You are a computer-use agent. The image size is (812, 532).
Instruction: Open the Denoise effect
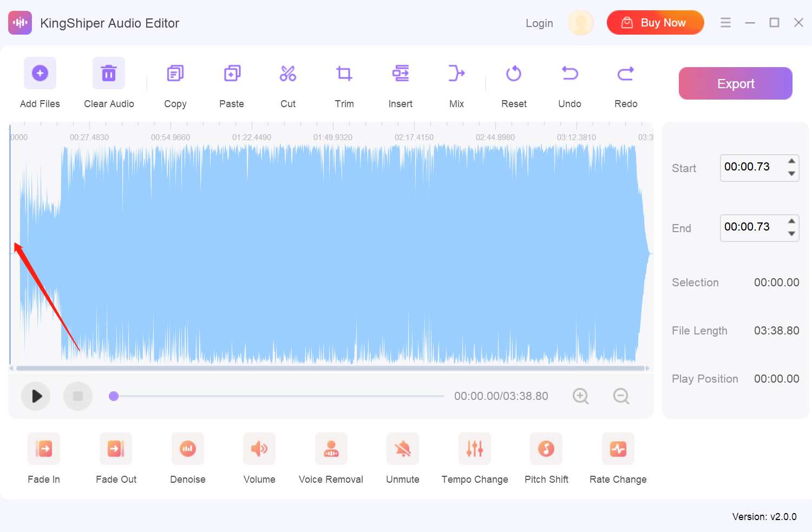(188, 449)
